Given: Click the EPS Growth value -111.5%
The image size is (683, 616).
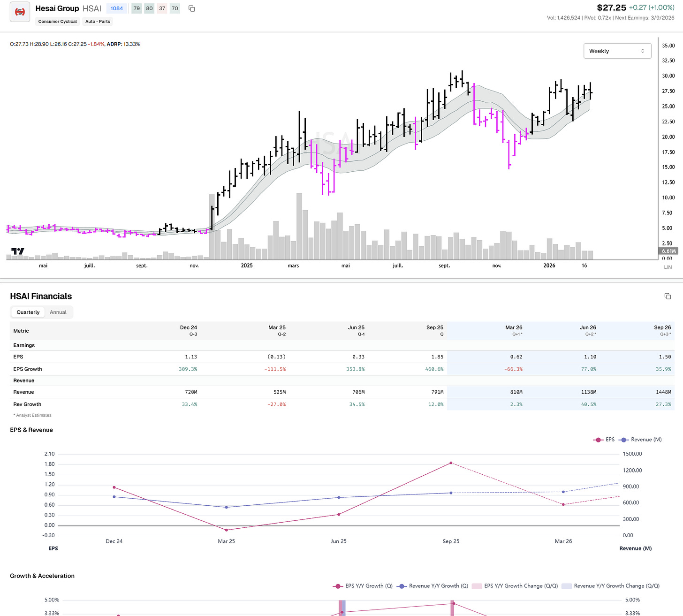Looking at the screenshot, I should coord(275,369).
